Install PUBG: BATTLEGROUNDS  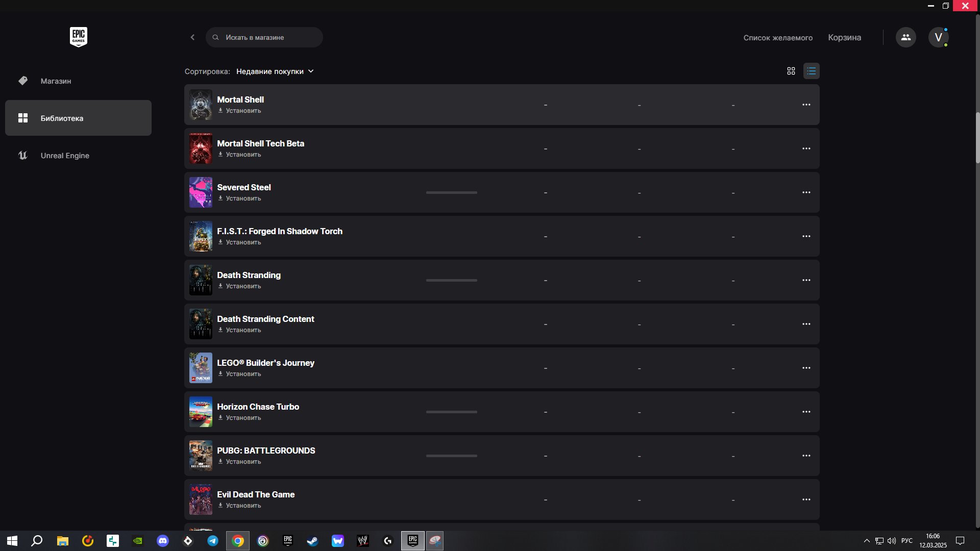click(239, 462)
